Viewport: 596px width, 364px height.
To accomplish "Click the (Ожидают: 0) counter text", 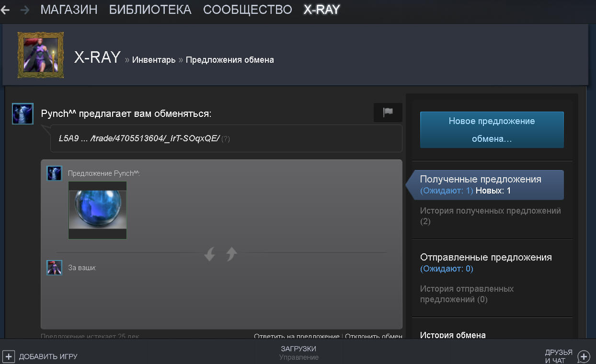I will click(x=447, y=269).
